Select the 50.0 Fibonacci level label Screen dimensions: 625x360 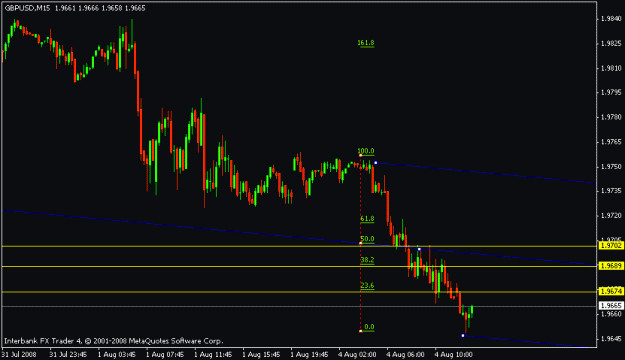click(x=367, y=239)
